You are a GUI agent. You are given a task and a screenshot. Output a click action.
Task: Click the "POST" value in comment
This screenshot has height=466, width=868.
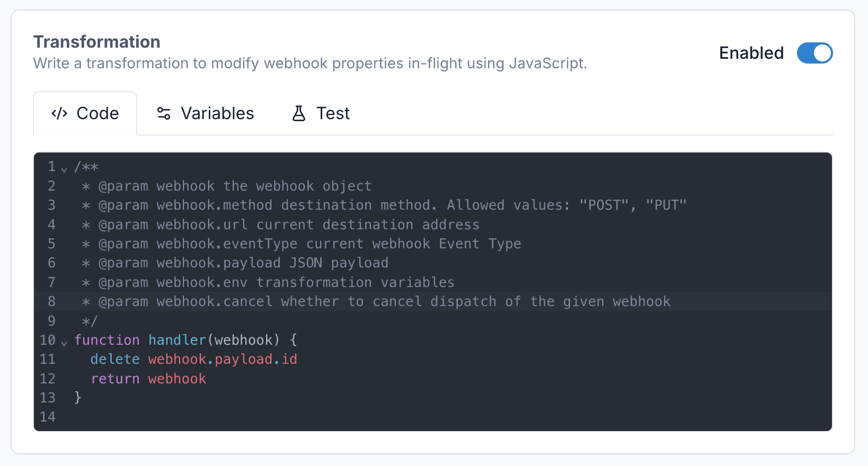click(604, 205)
